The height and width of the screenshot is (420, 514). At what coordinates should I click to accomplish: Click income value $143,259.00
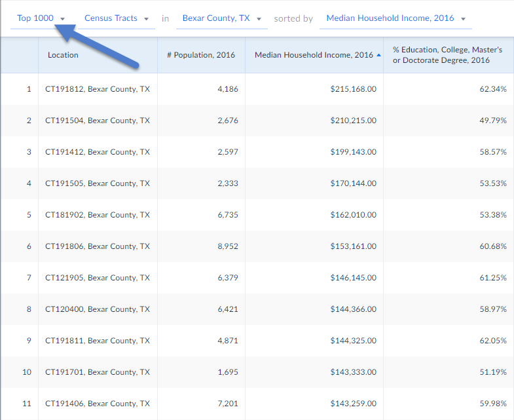click(x=354, y=404)
